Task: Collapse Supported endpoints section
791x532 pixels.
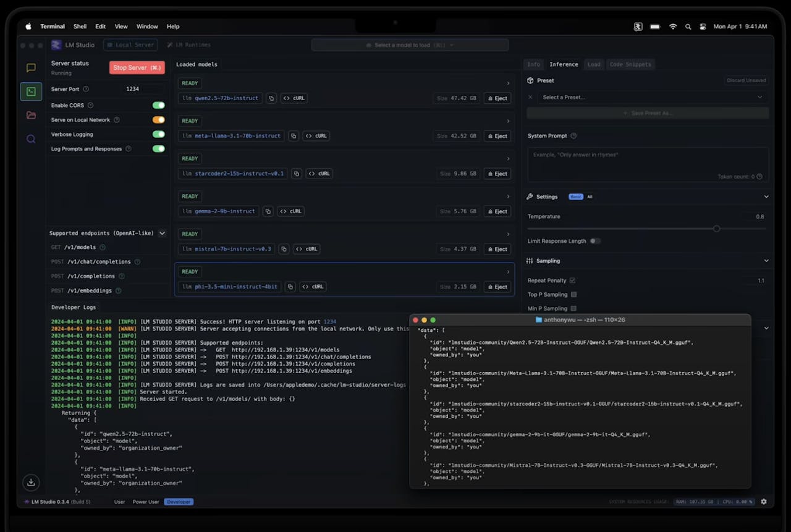Action: point(162,233)
